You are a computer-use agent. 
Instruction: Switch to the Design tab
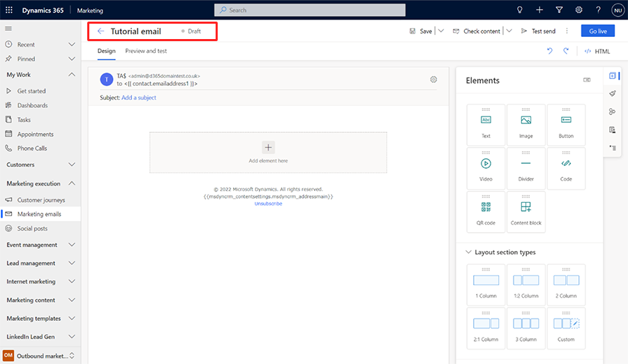point(106,51)
